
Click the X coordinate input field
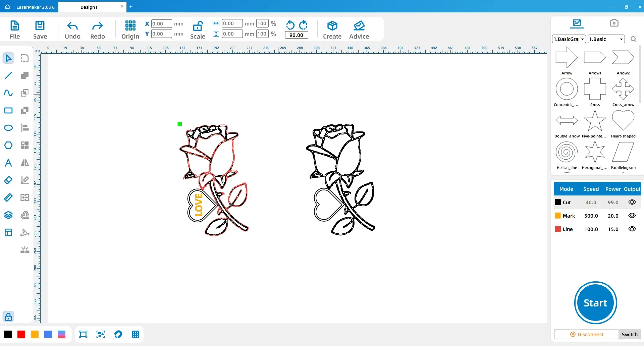pyautogui.click(x=161, y=24)
